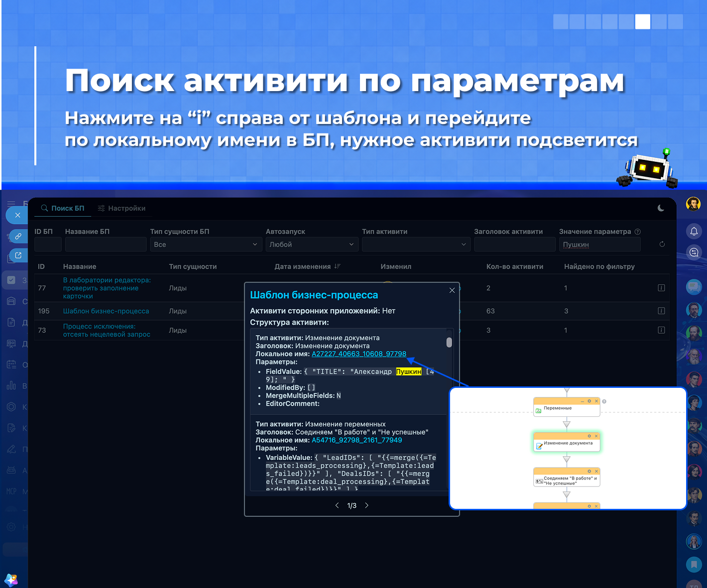
Task: Focus the Название БП filter field
Action: coord(106,244)
